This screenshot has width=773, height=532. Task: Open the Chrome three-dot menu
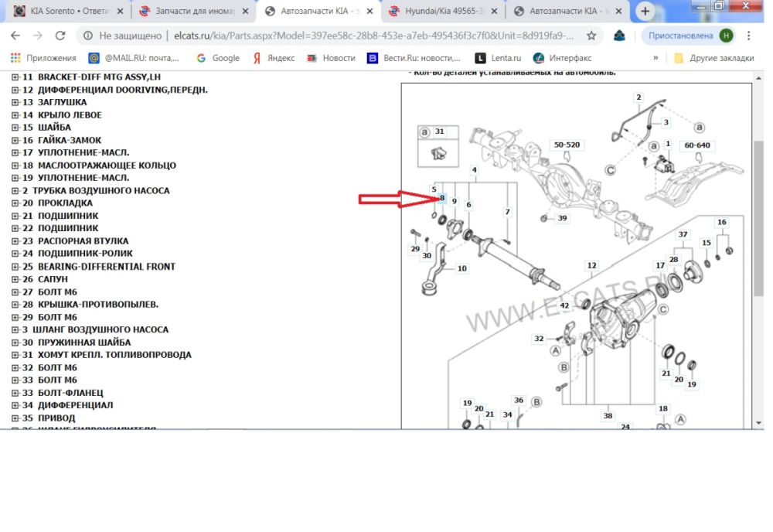[749, 36]
